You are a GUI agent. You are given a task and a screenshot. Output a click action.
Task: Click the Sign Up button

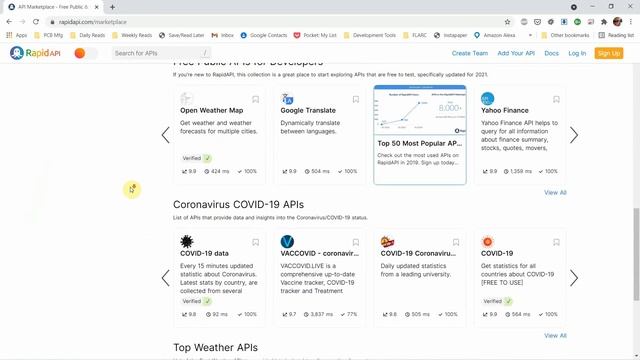click(x=609, y=53)
